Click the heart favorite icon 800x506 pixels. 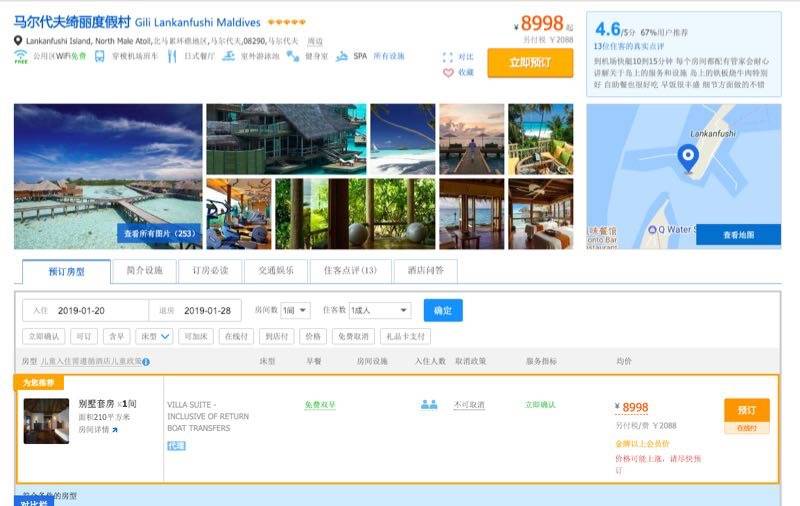point(448,73)
